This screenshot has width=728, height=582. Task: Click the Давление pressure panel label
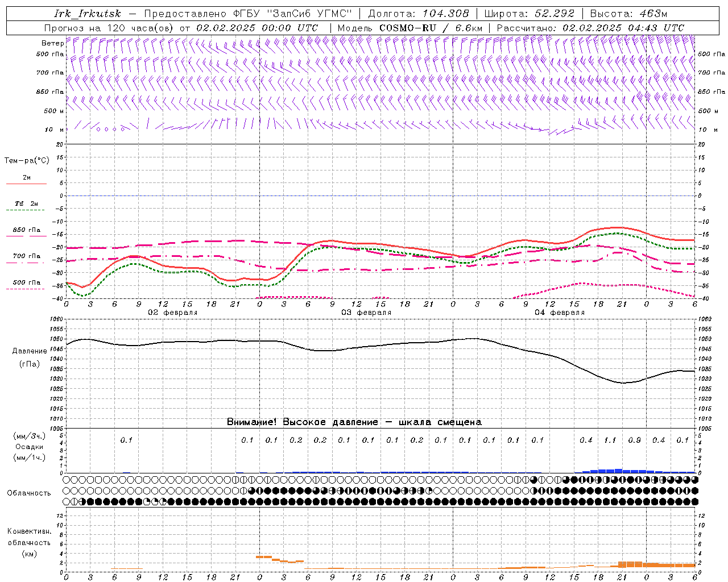pos(30,351)
